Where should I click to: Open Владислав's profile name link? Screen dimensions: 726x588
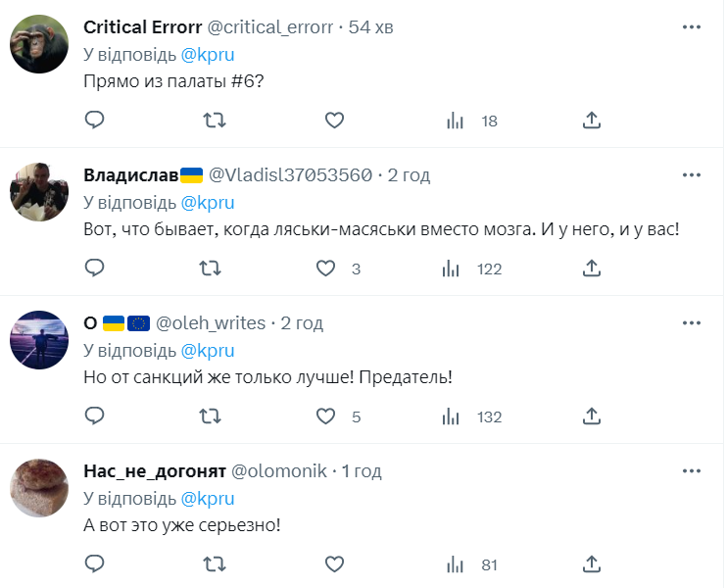[130, 175]
